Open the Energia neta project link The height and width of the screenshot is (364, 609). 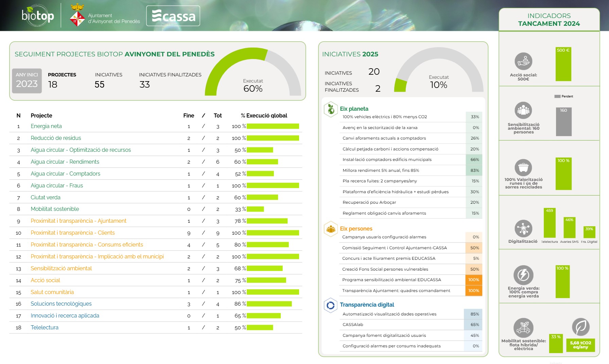[x=46, y=126]
